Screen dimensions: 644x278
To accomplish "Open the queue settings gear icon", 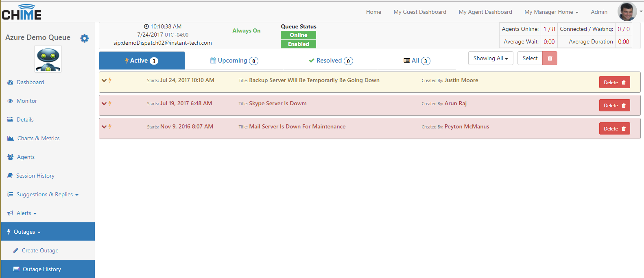I will [84, 38].
